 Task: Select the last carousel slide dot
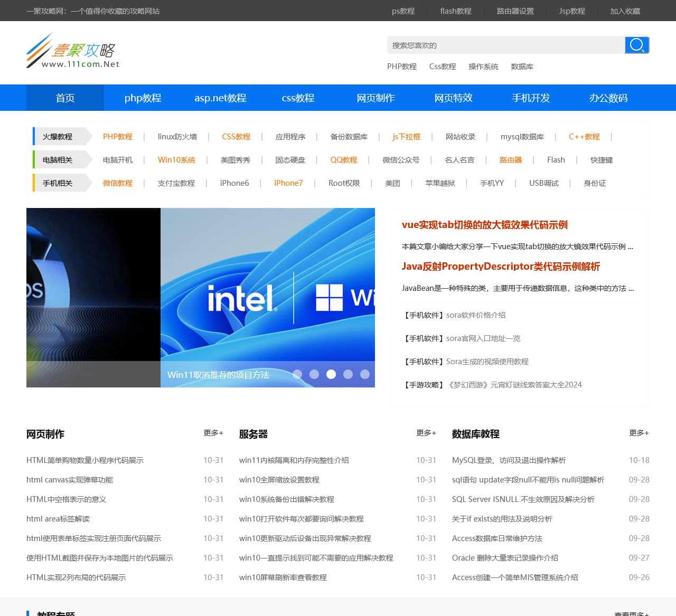(365, 374)
